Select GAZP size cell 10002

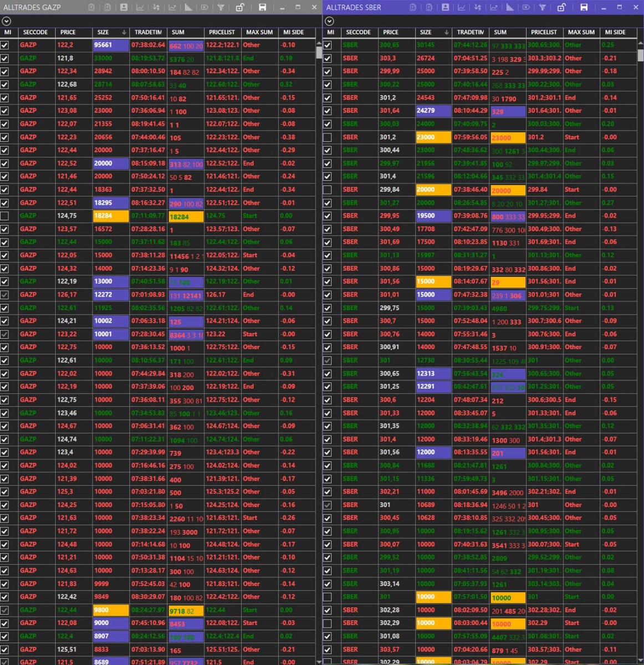tap(111, 321)
